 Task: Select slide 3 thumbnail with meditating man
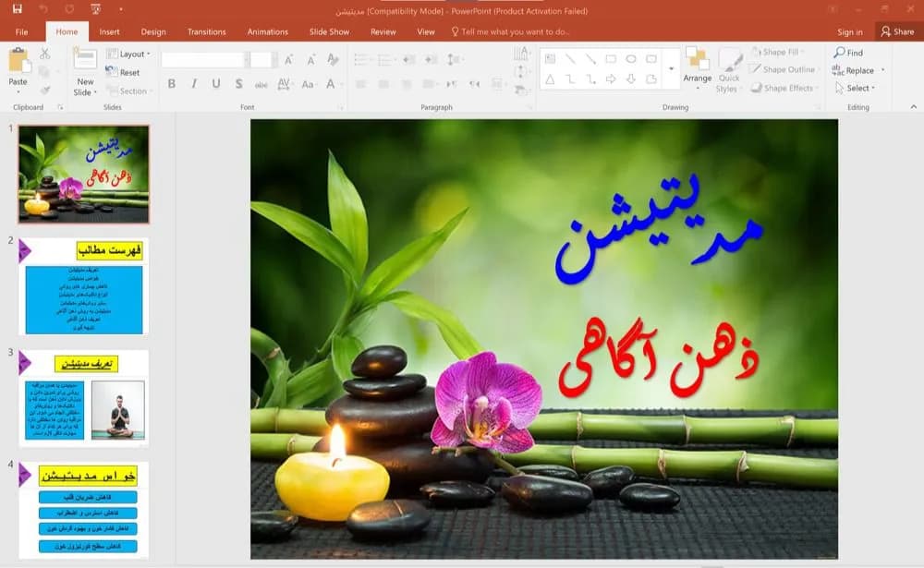84,398
